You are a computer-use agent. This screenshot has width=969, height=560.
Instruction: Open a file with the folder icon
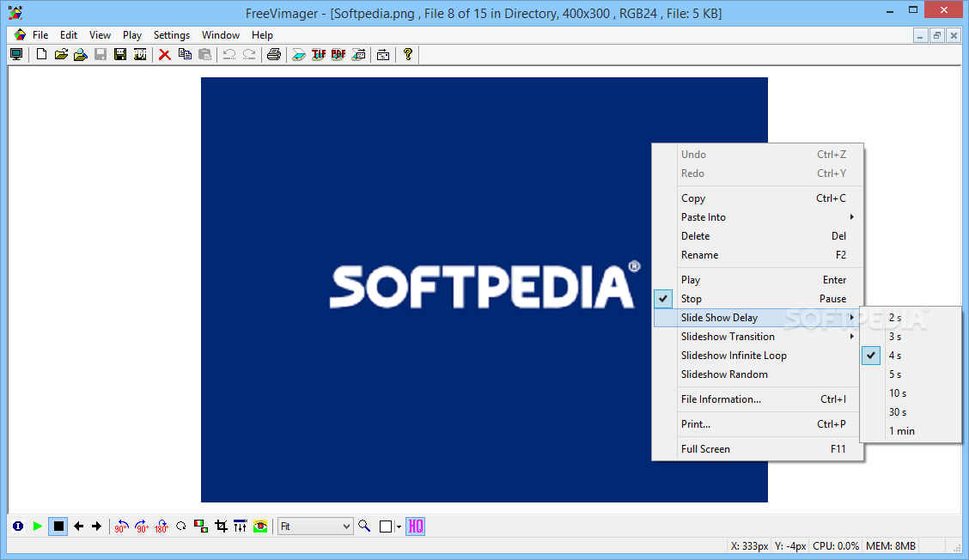[60, 54]
